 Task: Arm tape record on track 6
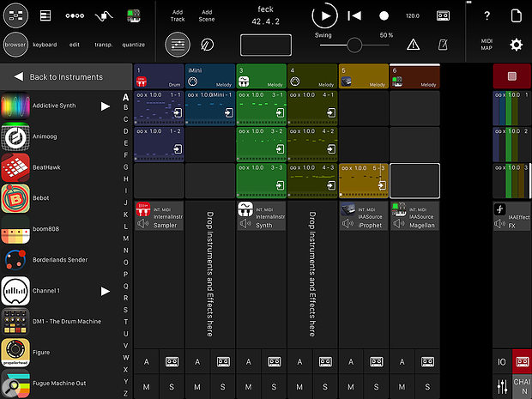pos(427,362)
